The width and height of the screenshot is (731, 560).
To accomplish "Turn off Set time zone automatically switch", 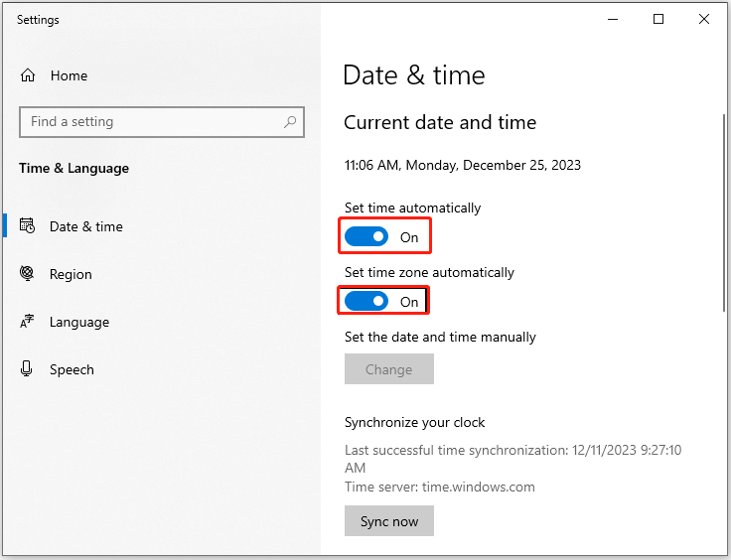I will [x=366, y=302].
